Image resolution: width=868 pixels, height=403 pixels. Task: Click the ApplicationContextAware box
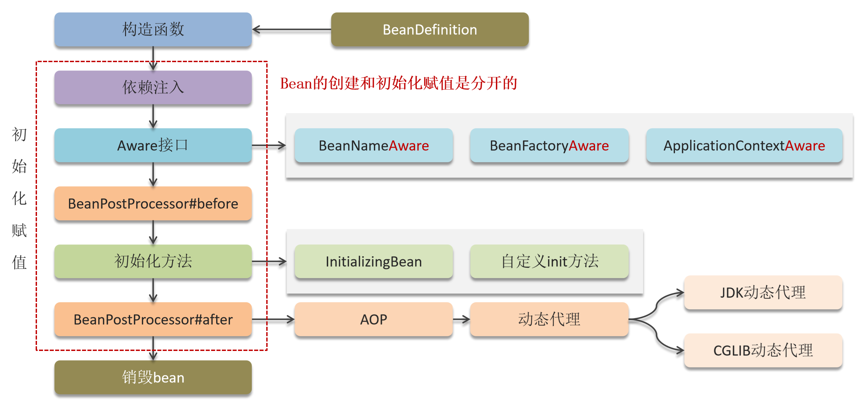tap(744, 145)
